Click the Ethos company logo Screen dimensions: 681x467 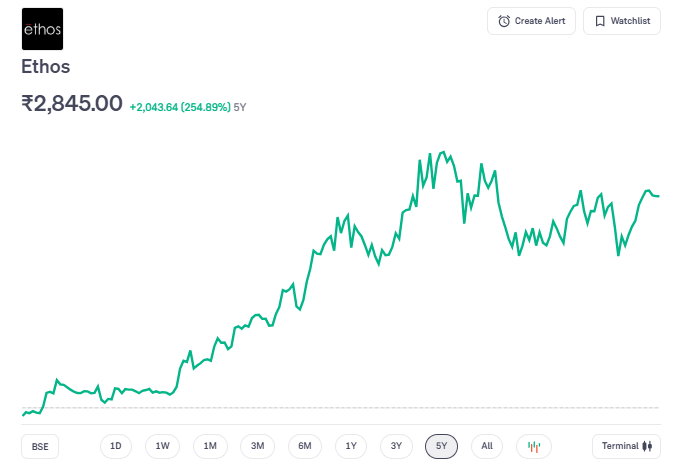point(41,30)
